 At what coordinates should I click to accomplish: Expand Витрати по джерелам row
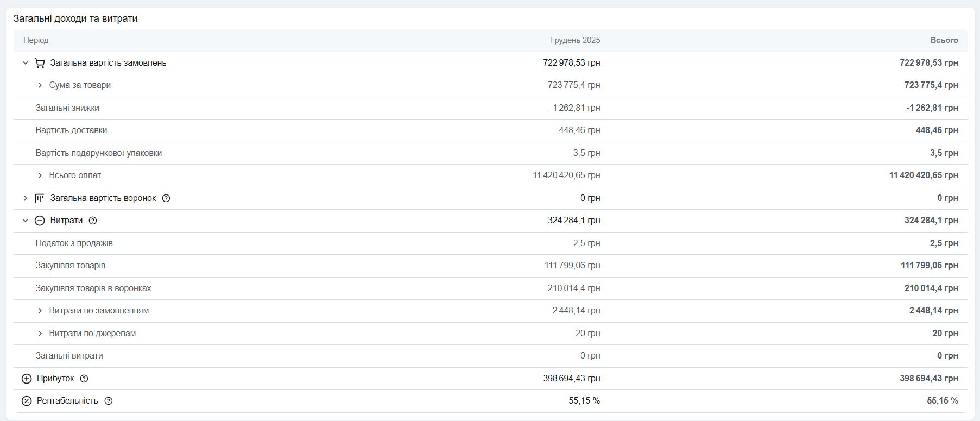[40, 334]
